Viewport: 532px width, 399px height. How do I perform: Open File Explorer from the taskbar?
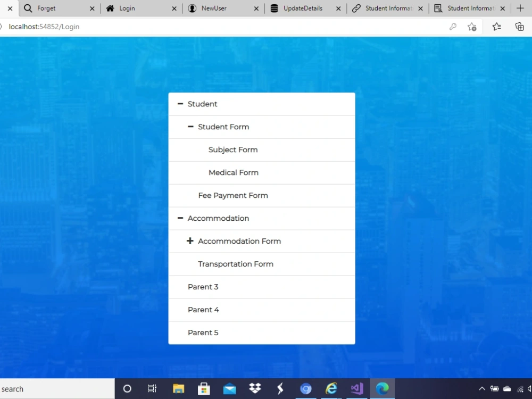pyautogui.click(x=178, y=388)
